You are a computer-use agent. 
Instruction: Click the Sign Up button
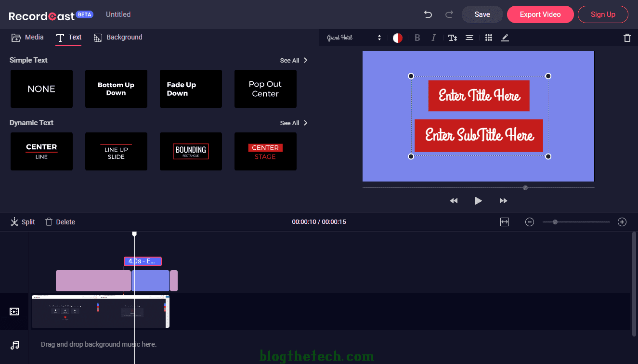[x=603, y=14]
